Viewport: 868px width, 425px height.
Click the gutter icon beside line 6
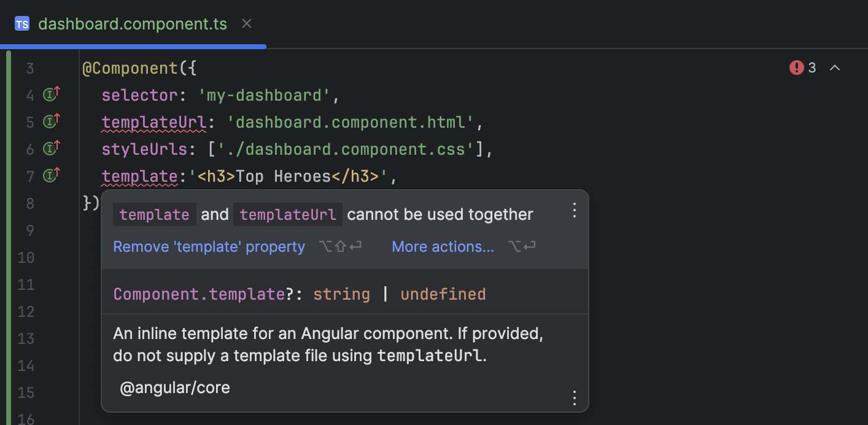[x=50, y=147]
